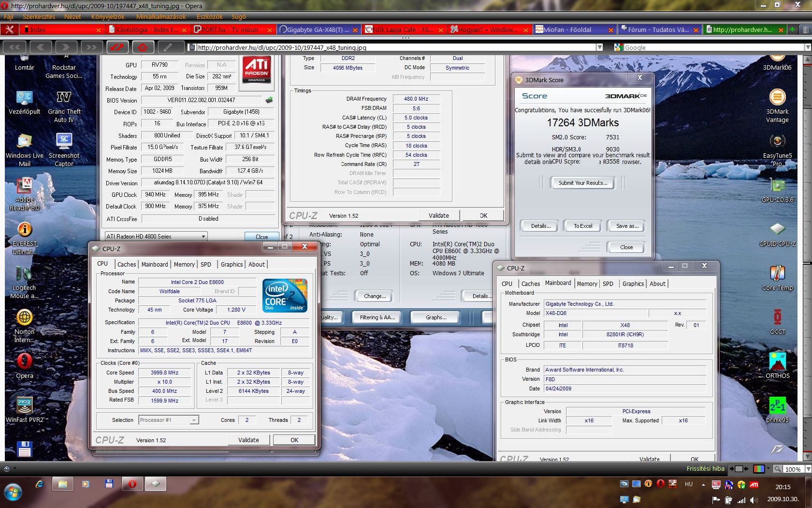Close the Kávéológia - Index tab
The height and width of the screenshot is (508, 812).
[184, 30]
